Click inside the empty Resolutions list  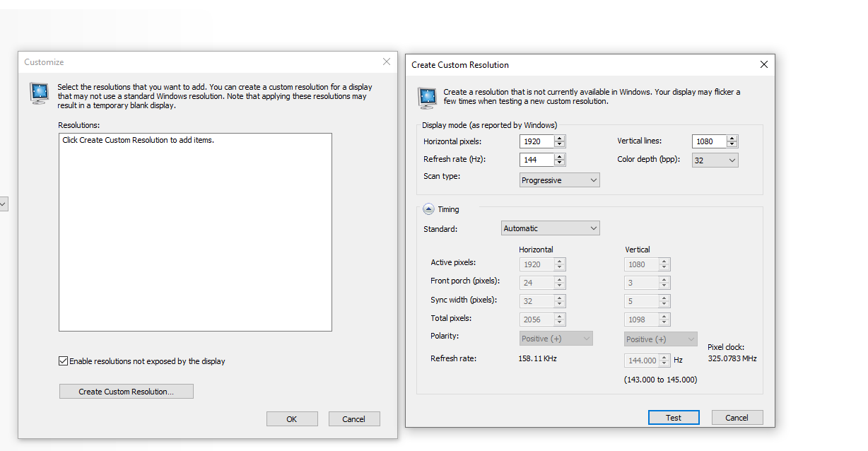click(195, 233)
